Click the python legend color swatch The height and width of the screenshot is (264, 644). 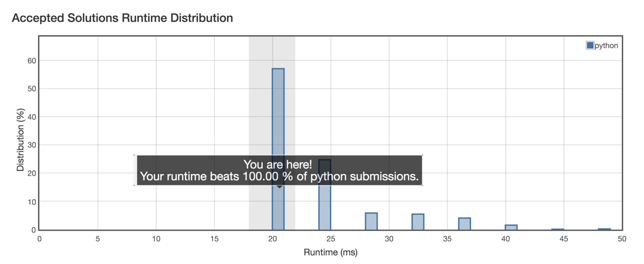coord(590,45)
